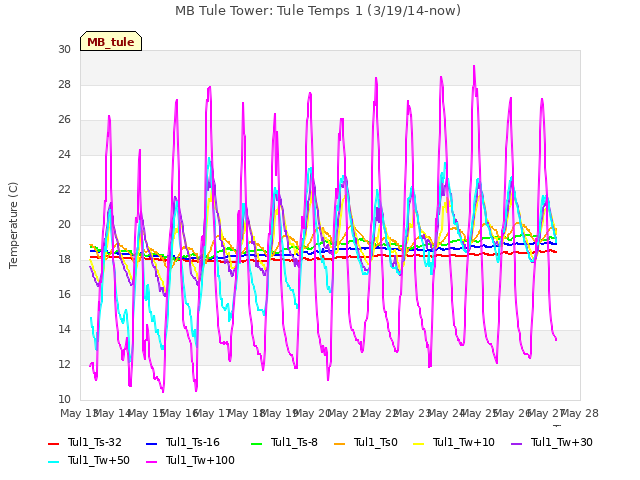Viewport: 640px width, 480px height.
Task: Click the May 14 x-axis label
Action: point(113,413)
